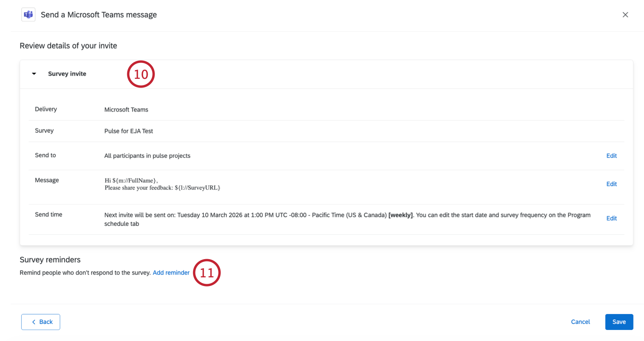The image size is (644, 341).
Task: Edit the Send to recipients
Action: click(611, 156)
